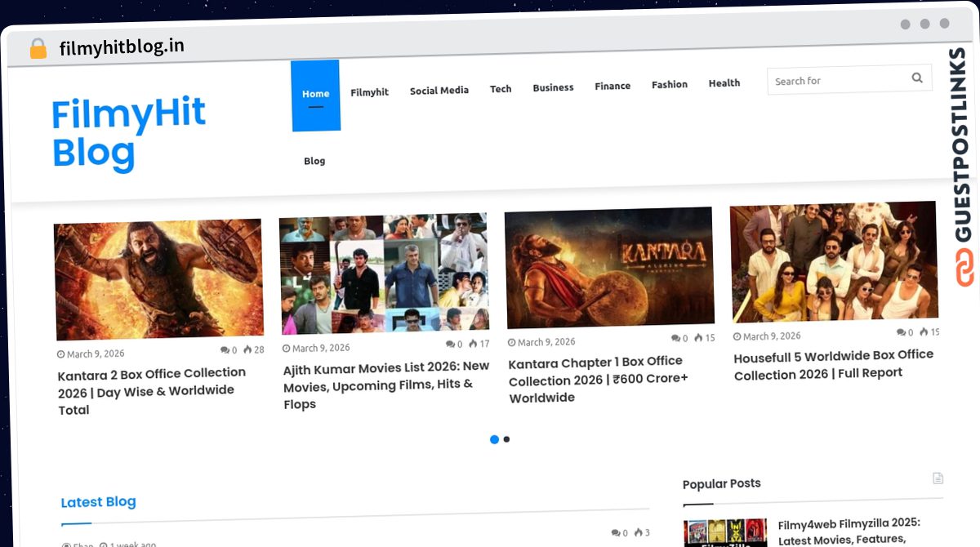The width and height of the screenshot is (980, 547).
Task: Click Kantara Chapter 1 poster thumbnail
Action: 609,267
